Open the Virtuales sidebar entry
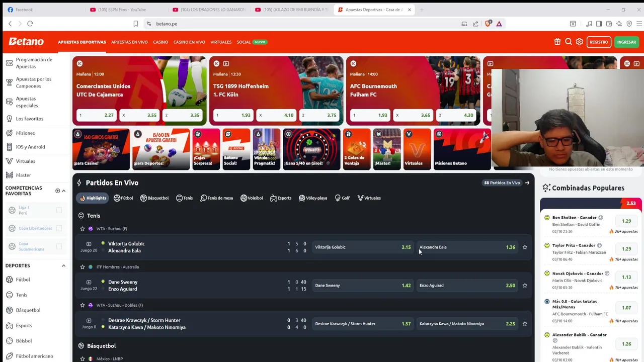 tap(25, 161)
